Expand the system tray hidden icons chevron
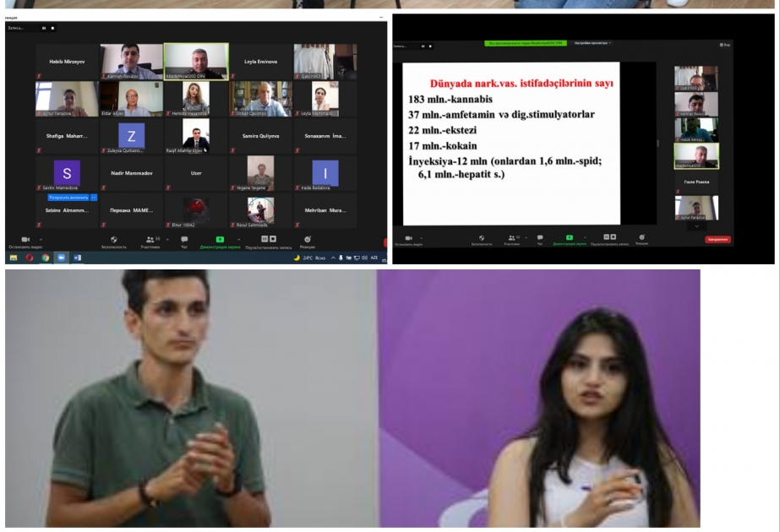Viewport: 780px width, 532px height. (333, 258)
